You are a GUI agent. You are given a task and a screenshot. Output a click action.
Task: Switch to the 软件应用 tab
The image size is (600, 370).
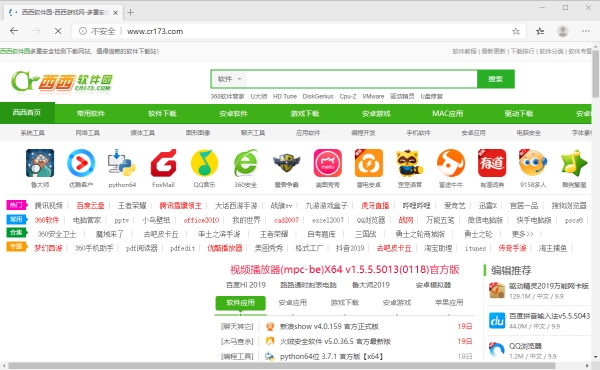click(240, 303)
